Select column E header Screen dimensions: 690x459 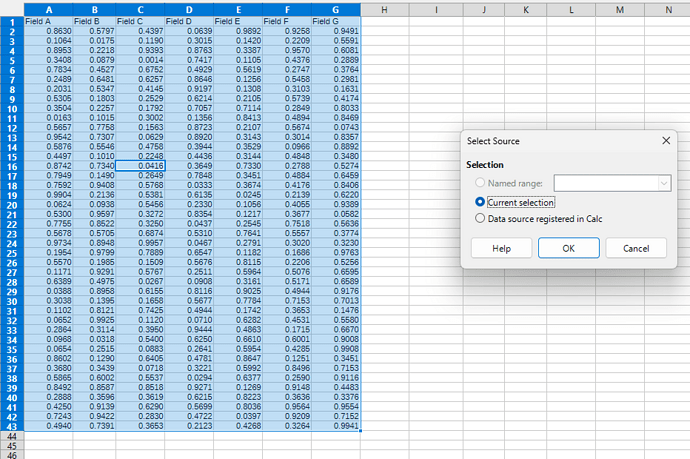238,10
